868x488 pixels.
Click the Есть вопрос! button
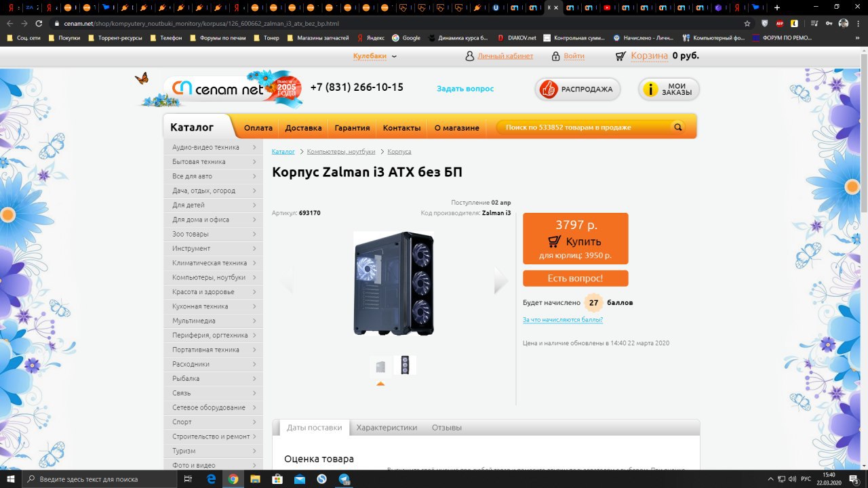[576, 279]
